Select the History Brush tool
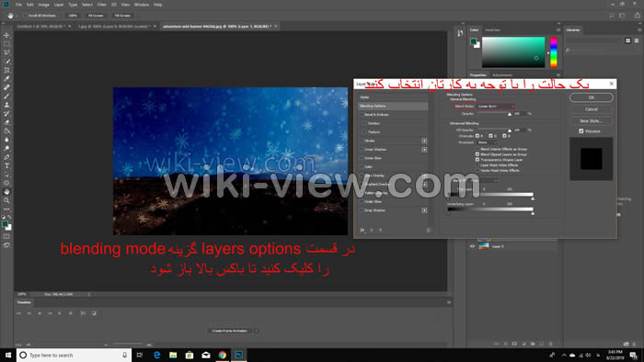 (6, 114)
